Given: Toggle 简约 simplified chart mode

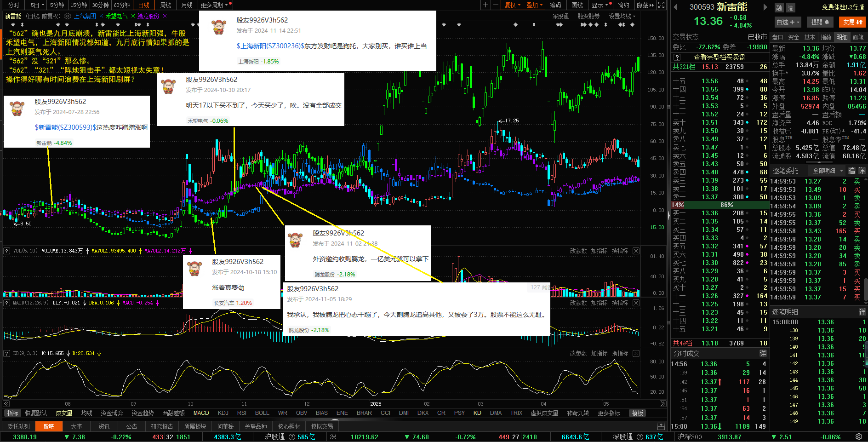Looking at the screenshot, I should click(x=624, y=5).
